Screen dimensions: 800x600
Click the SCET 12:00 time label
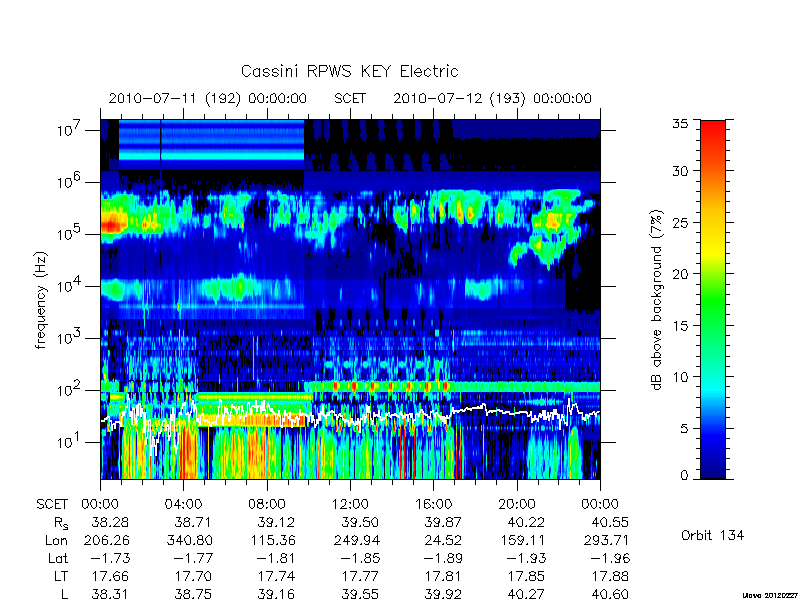tap(350, 505)
